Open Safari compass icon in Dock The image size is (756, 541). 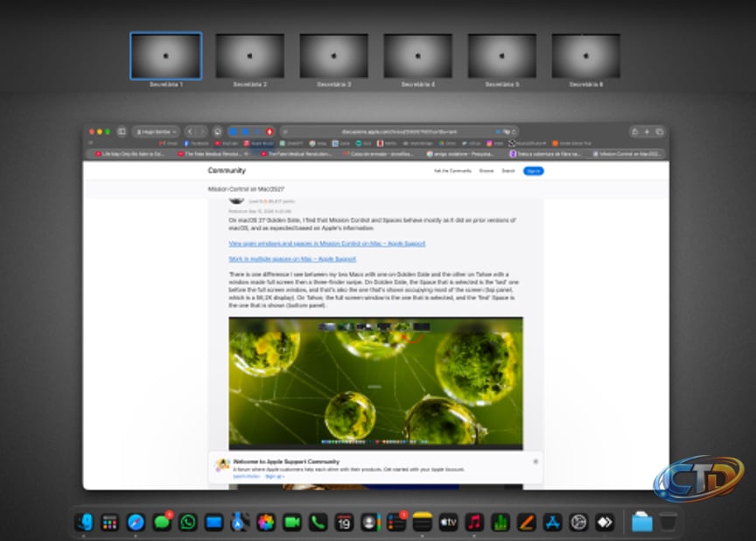[x=136, y=523]
